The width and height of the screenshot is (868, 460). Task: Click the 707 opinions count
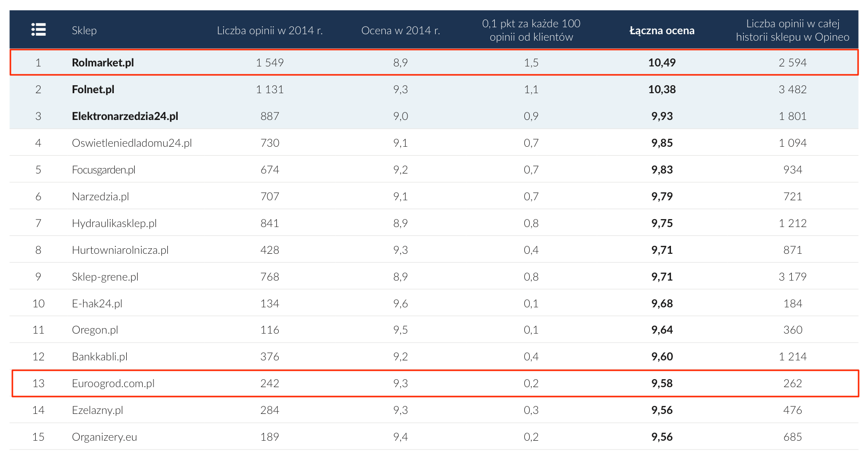pos(270,196)
